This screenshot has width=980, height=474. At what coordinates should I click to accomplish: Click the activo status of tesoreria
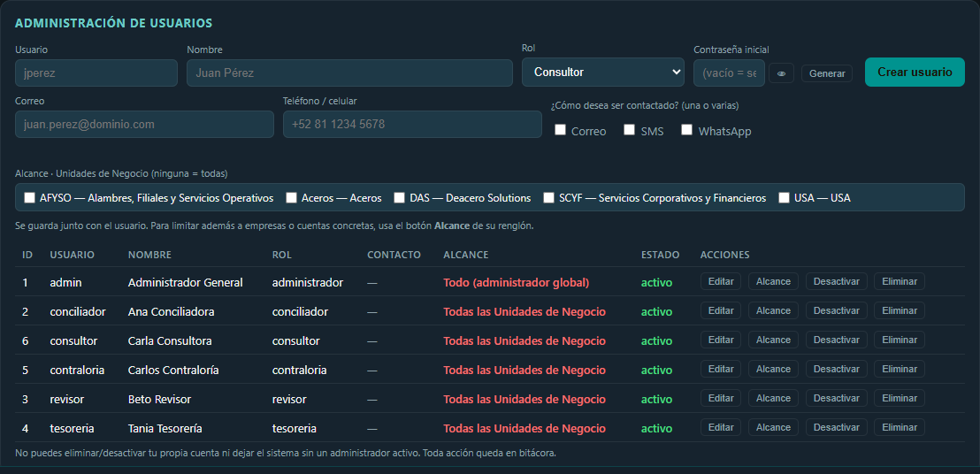(x=657, y=428)
